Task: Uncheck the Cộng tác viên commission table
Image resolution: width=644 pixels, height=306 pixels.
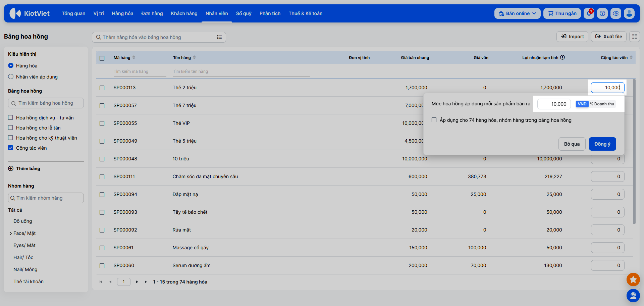Action: 10,148
